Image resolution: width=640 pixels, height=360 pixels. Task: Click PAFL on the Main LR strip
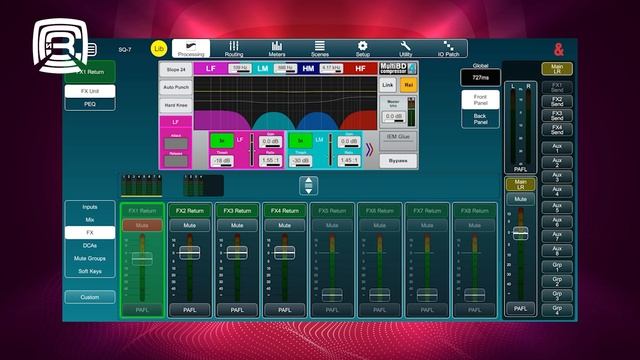pos(520,309)
